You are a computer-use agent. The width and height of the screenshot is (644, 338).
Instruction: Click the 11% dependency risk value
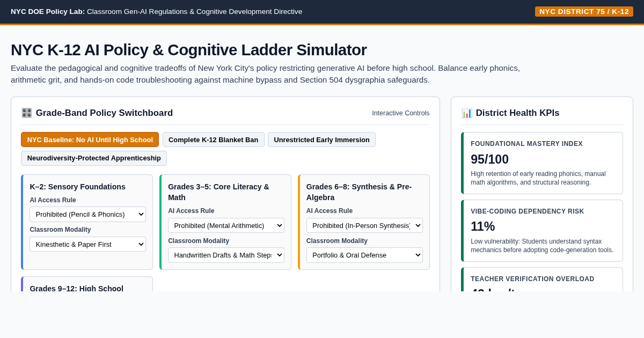coord(482,226)
